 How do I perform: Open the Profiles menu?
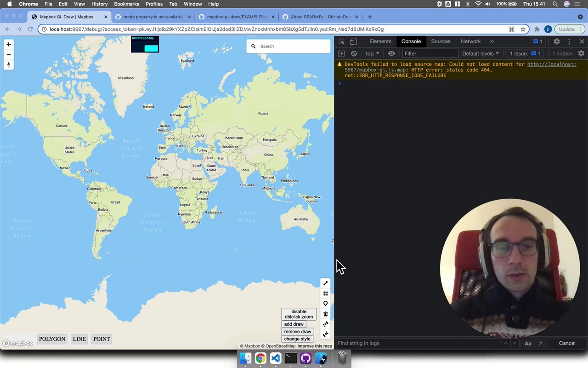pos(154,4)
